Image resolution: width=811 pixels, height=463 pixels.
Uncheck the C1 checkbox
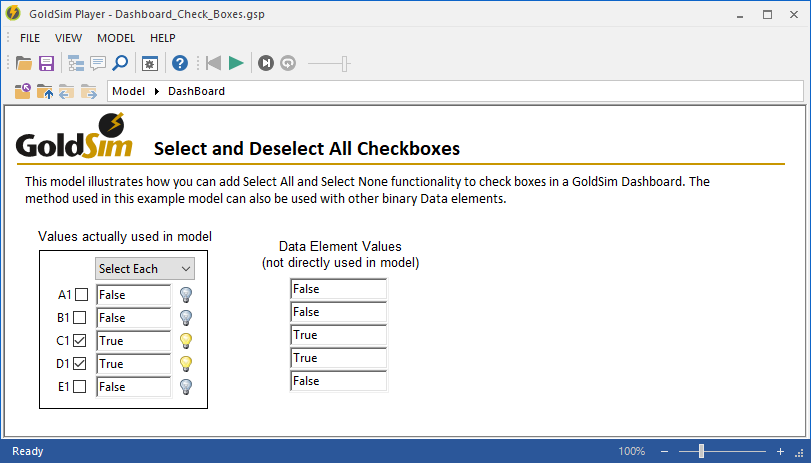pos(80,340)
